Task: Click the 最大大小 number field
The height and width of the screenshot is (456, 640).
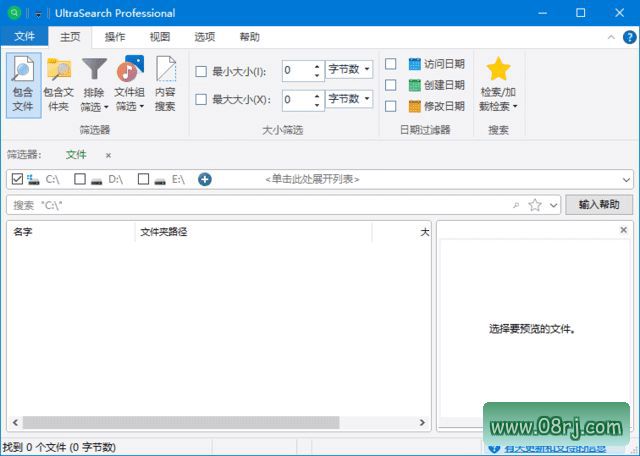Action: pyautogui.click(x=298, y=100)
